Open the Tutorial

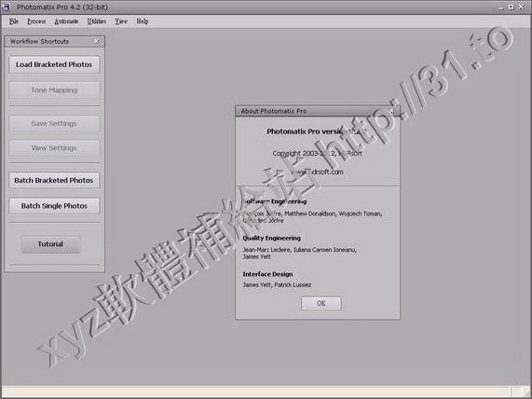pyautogui.click(x=50, y=244)
